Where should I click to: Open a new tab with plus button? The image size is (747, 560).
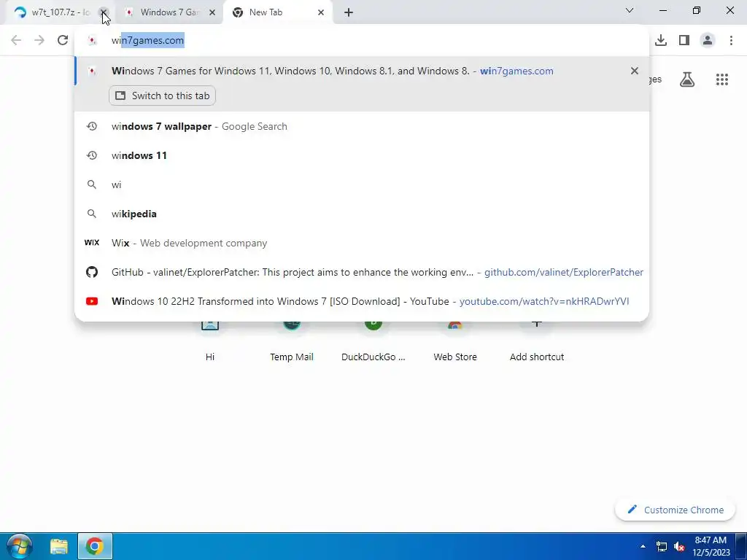[x=349, y=12]
